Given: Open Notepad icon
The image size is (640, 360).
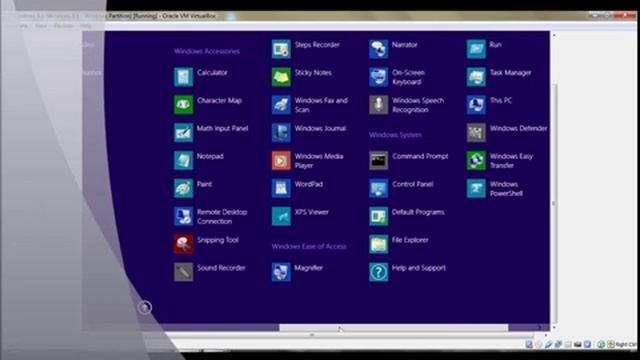Looking at the screenshot, I should click(183, 160).
